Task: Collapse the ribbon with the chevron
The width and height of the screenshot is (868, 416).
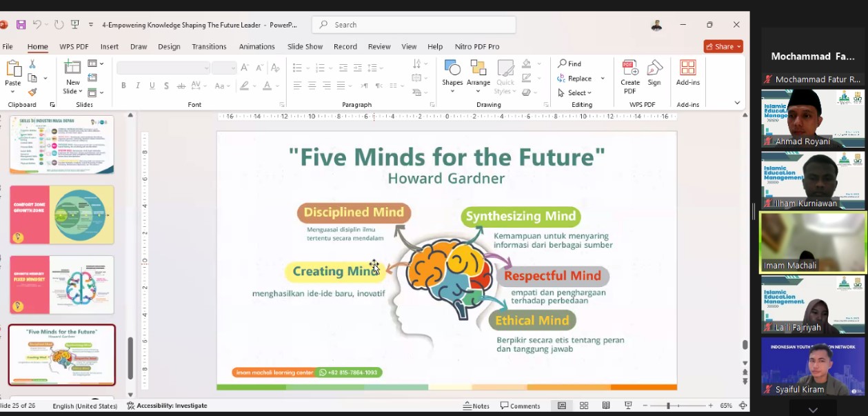Action: tap(737, 103)
